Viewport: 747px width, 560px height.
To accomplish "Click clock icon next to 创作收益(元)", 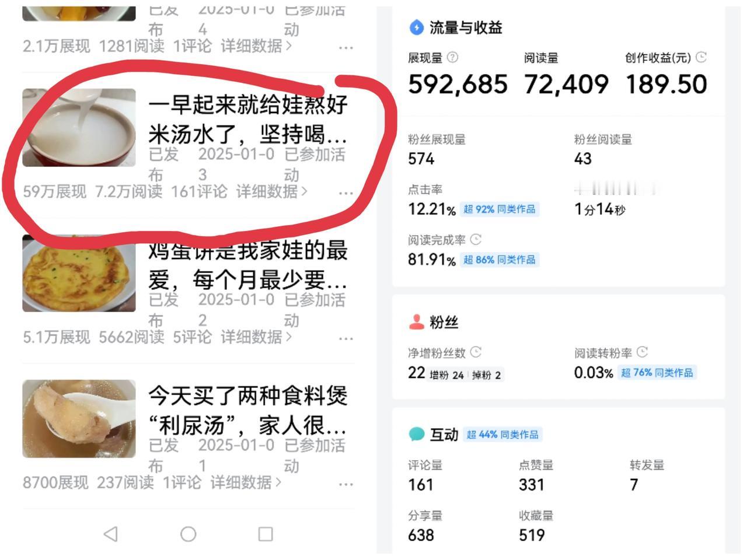I will [701, 57].
